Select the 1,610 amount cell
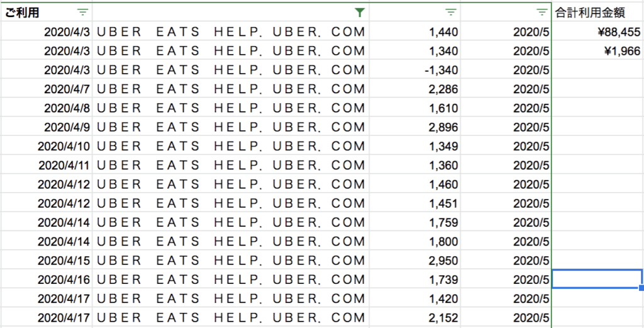The height and width of the screenshot is (328, 644). (x=443, y=108)
